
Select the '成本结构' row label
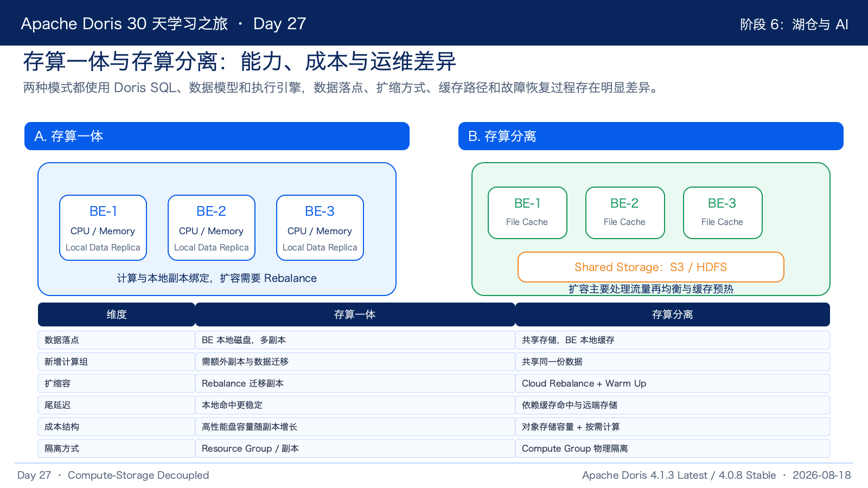[x=117, y=427]
